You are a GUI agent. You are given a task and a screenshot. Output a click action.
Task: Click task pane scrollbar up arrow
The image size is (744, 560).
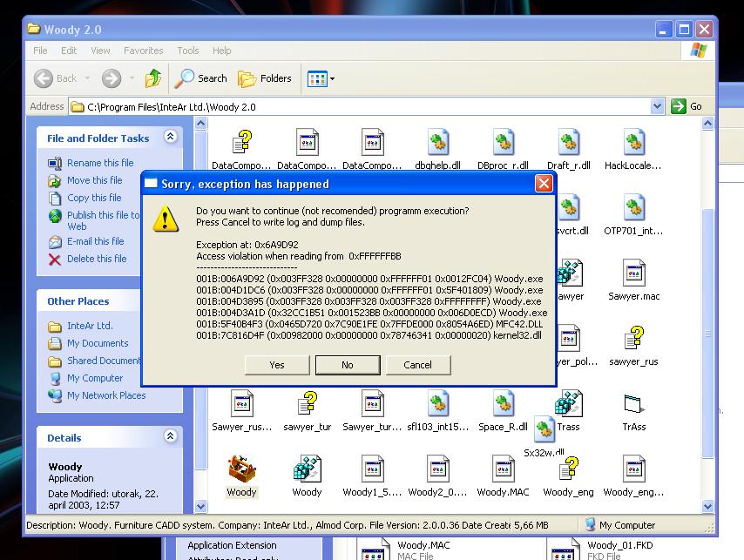(x=200, y=124)
